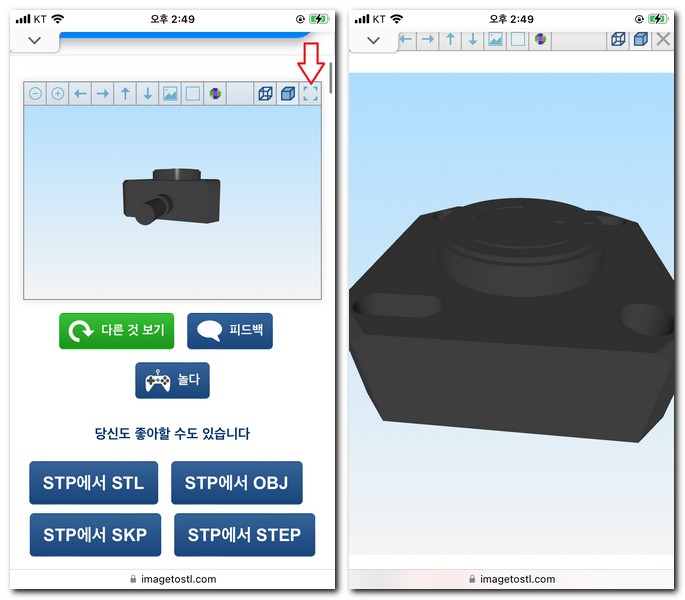The width and height of the screenshot is (685, 600).
Task: Select 'STP에서 OBJ' conversion option
Action: pyautogui.click(x=236, y=483)
